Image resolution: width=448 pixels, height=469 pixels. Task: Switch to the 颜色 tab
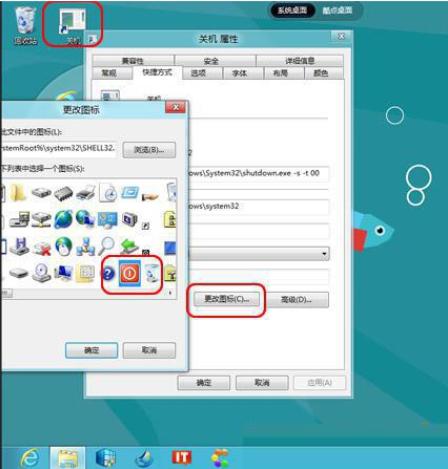tap(324, 73)
